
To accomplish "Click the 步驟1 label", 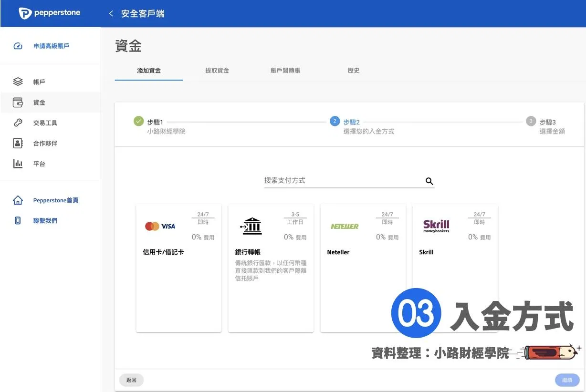I will (155, 123).
